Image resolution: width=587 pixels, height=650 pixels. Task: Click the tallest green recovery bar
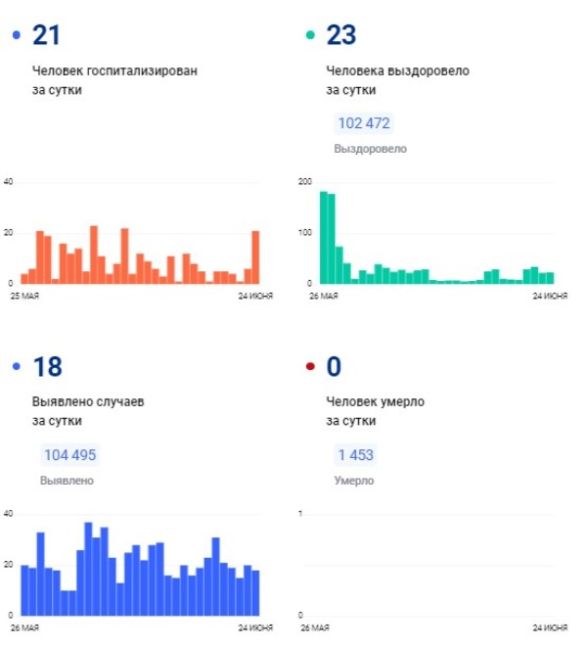click(x=324, y=238)
